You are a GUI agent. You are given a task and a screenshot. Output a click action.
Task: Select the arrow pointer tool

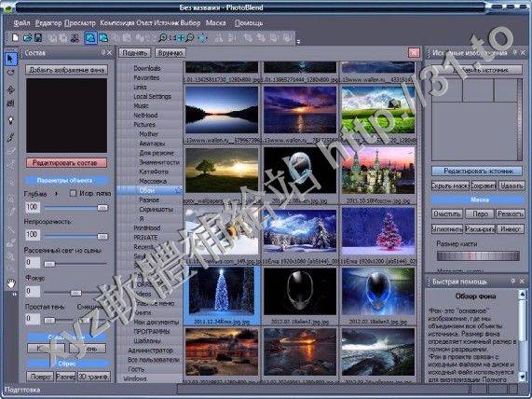10,59
